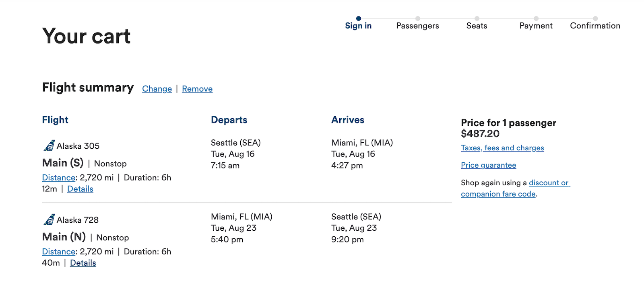Click the Distance link under Main (S)
Viewport: 644px width, 289px height.
click(x=58, y=177)
